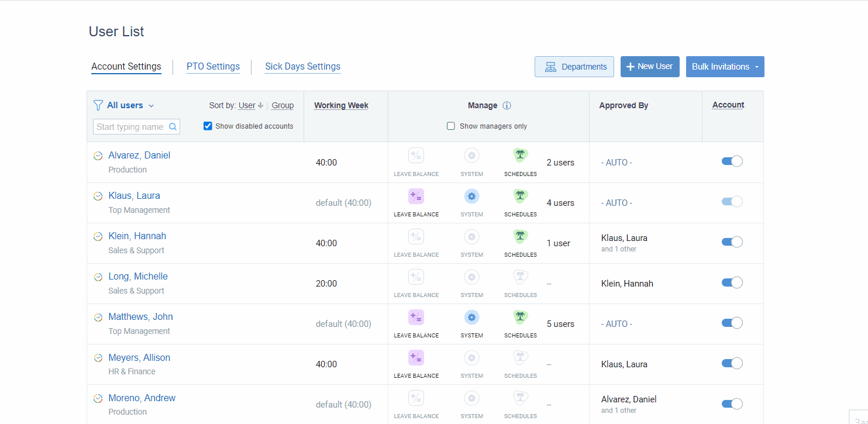Open Alvarez, Daniel user profile link
Screen dimensions: 868x424
click(x=139, y=156)
